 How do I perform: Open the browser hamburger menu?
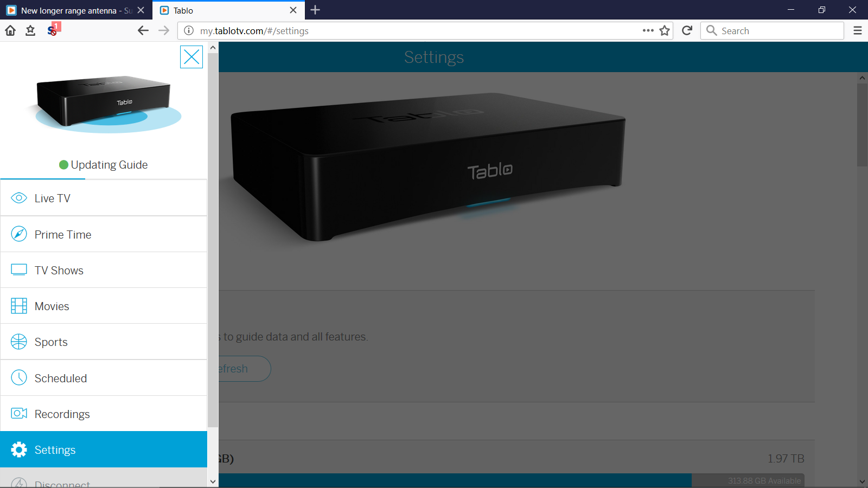point(857,31)
